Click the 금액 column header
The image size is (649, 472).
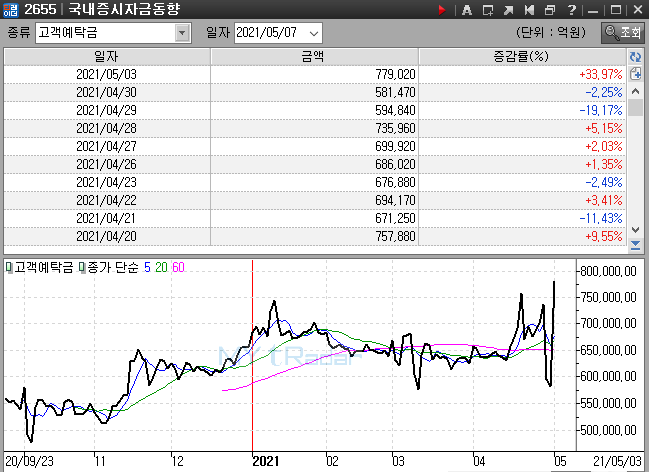point(313,57)
